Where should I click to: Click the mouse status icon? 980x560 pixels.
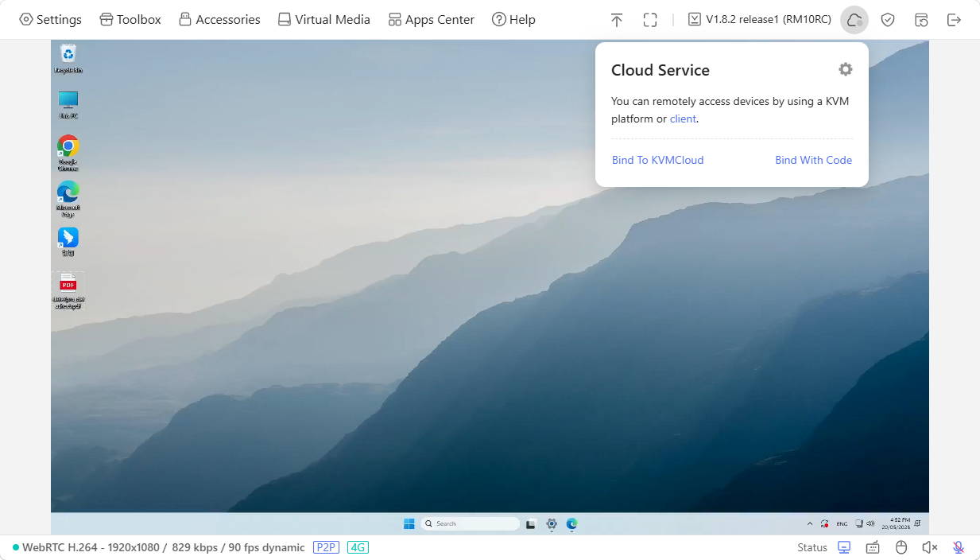(901, 547)
